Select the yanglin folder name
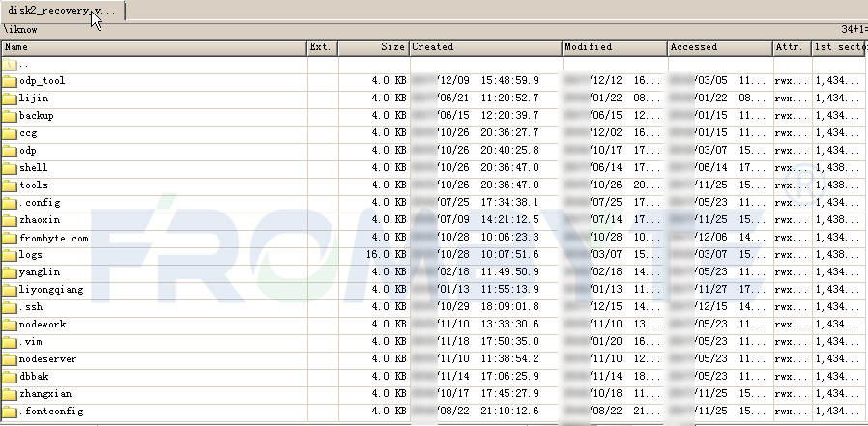The image size is (868, 426). [40, 272]
